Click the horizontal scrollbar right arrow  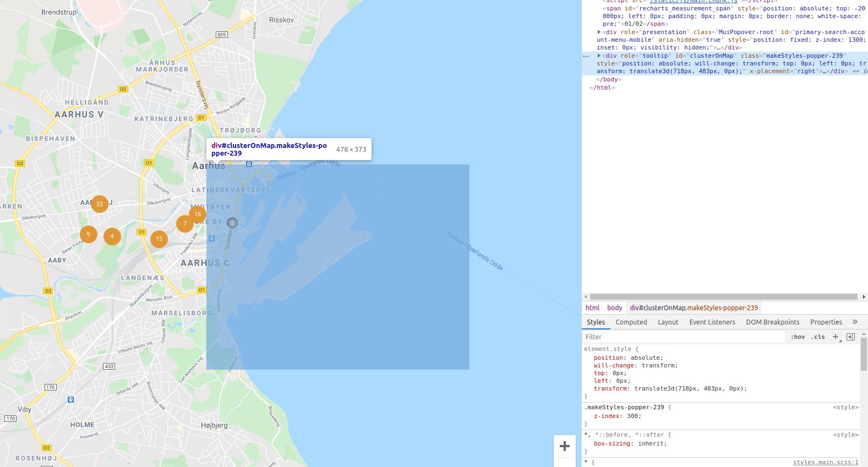click(x=864, y=296)
